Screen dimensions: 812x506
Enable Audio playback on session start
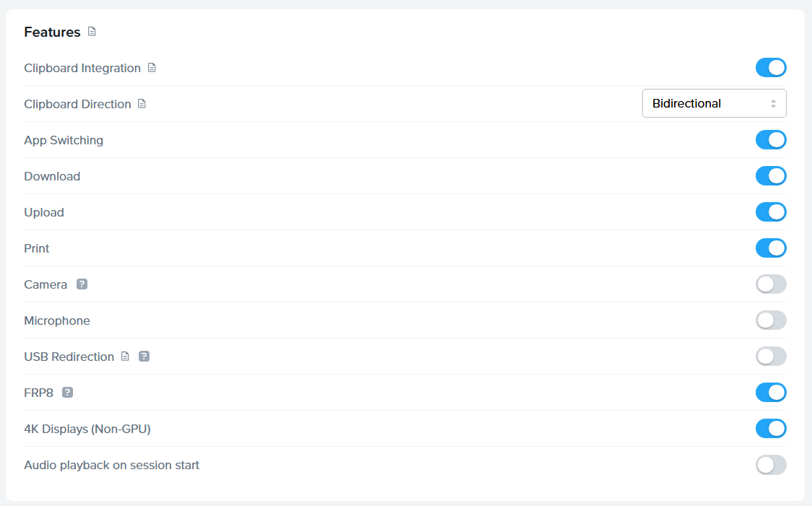771,465
